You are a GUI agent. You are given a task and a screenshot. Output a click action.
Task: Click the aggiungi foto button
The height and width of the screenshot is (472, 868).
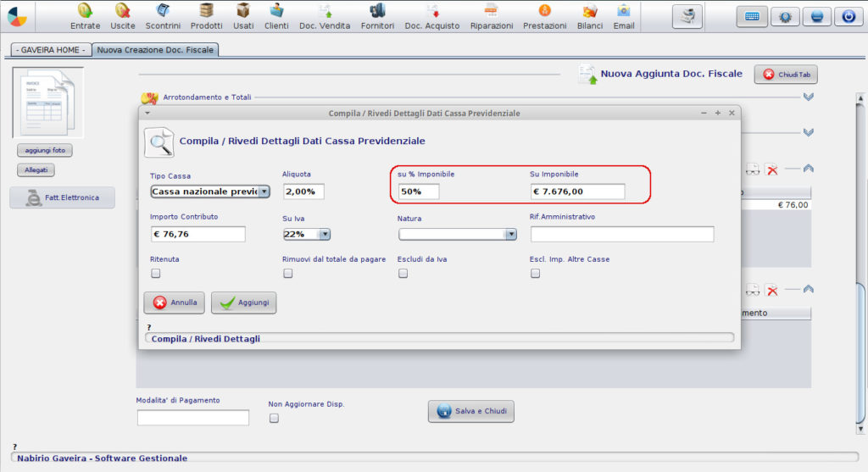click(x=45, y=150)
